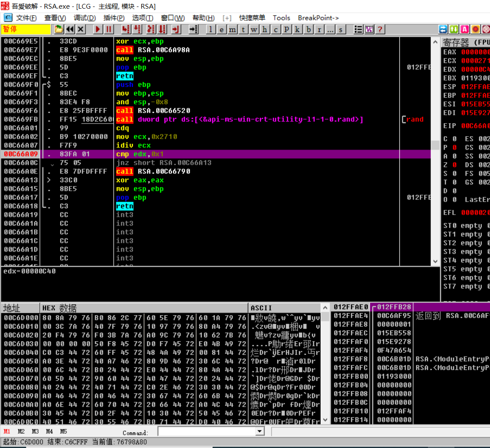Image resolution: width=490 pixels, height=448 pixels.
Task: Show breakpoints window via 'b' button
Action: [309, 29]
